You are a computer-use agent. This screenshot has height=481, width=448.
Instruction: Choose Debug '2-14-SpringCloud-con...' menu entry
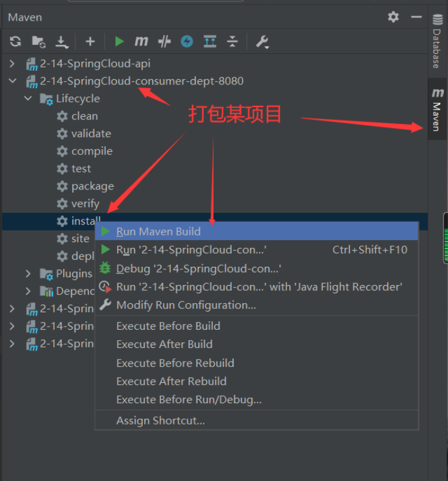(x=256, y=269)
